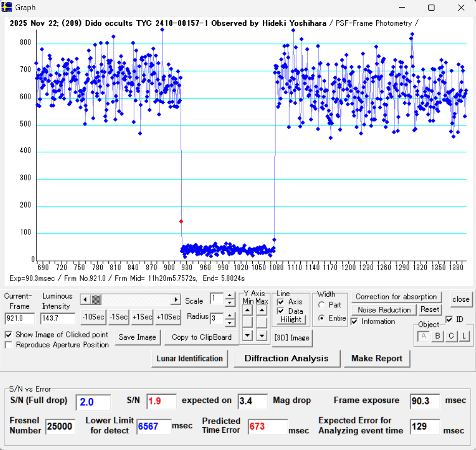The height and width of the screenshot is (450, 476).
Task: Click the Graph window title bar icon
Action: [x=7, y=8]
